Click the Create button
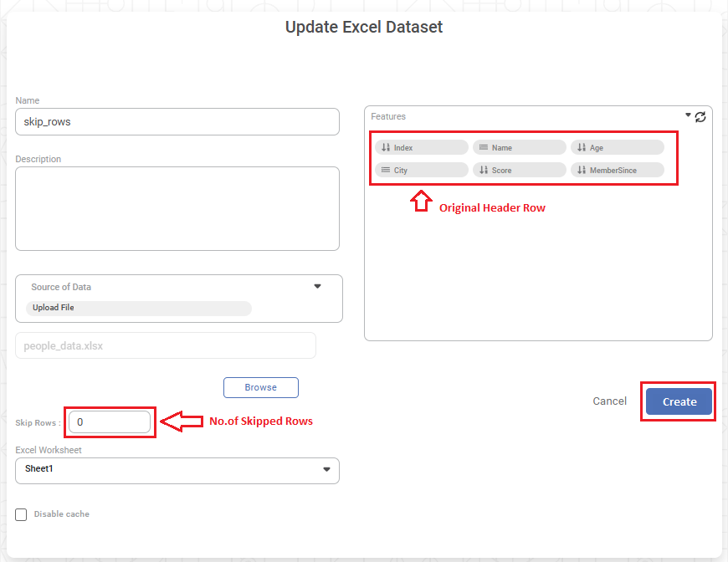Screen dimensions: 728x562 [679, 401]
